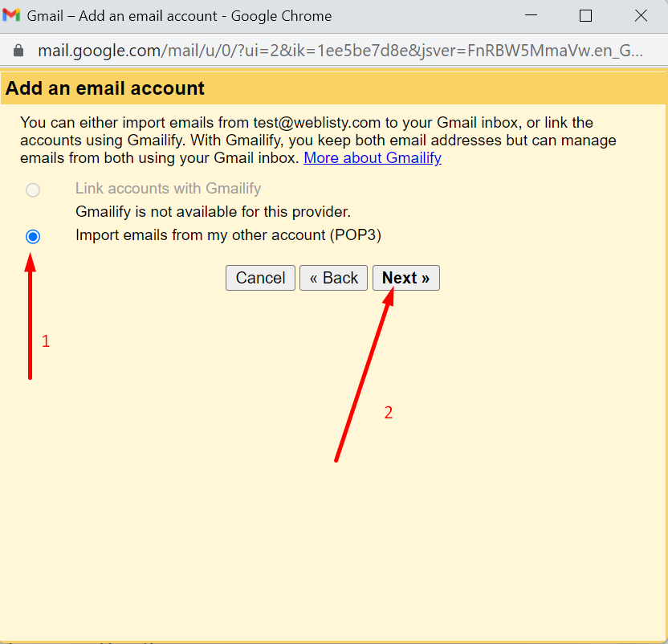Click the mail.google.com address bar URL
Image resolution: width=668 pixels, height=644 pixels.
tap(340, 51)
